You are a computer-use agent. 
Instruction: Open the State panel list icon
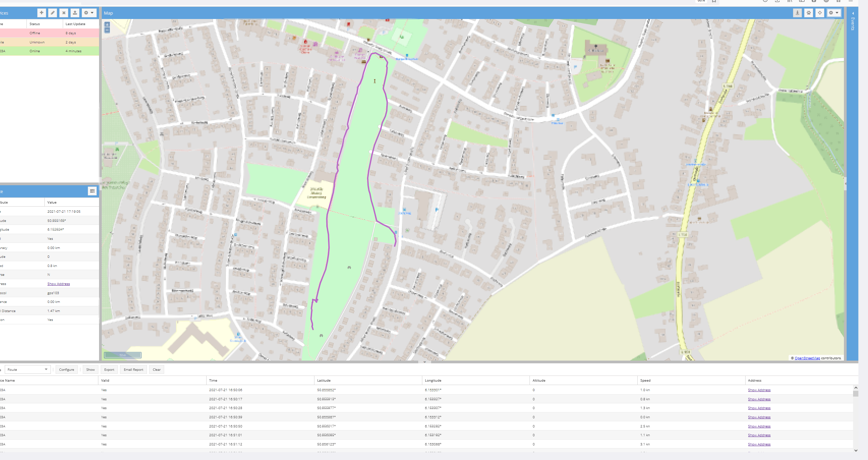tap(93, 191)
